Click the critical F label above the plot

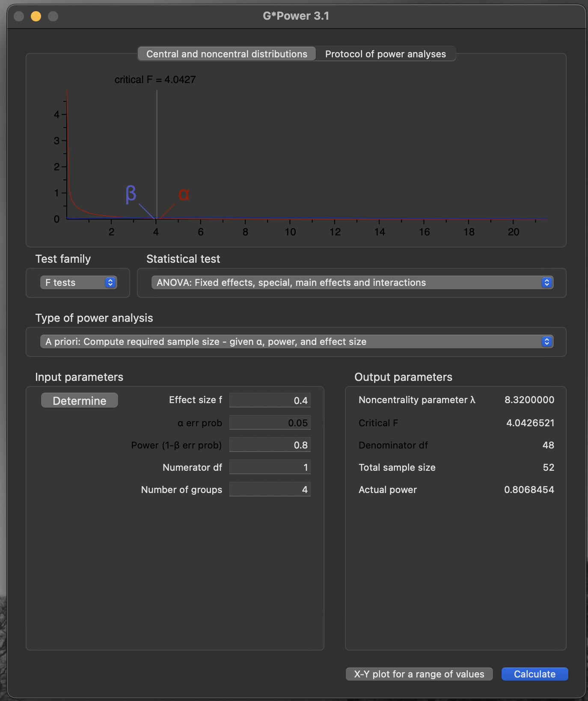tap(155, 80)
